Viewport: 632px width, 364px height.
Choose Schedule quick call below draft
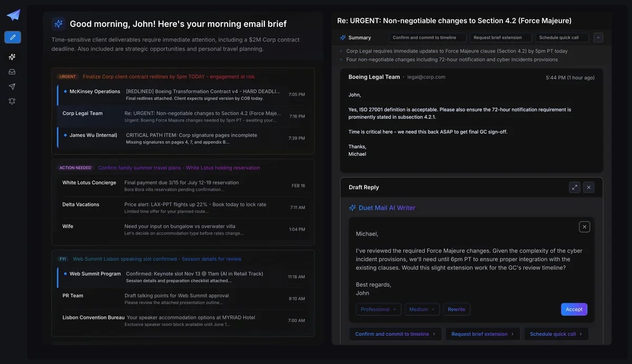coord(556,334)
